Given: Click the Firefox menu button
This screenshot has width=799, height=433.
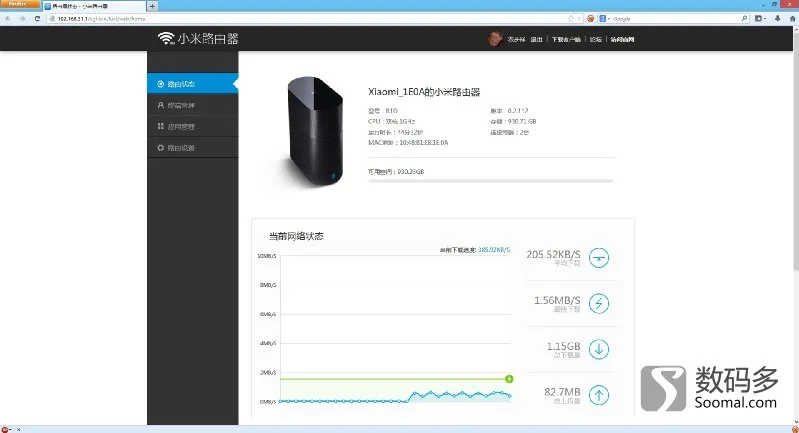Looking at the screenshot, I should pos(20,4).
